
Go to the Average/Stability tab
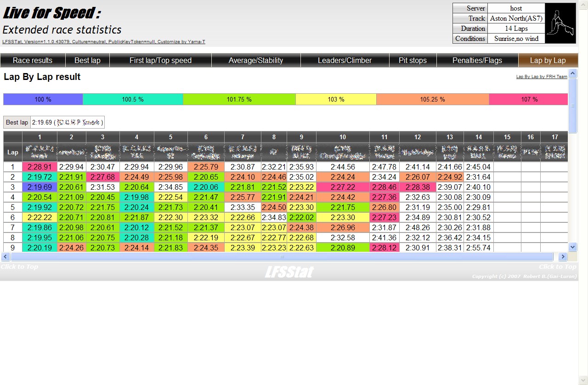pyautogui.click(x=256, y=60)
